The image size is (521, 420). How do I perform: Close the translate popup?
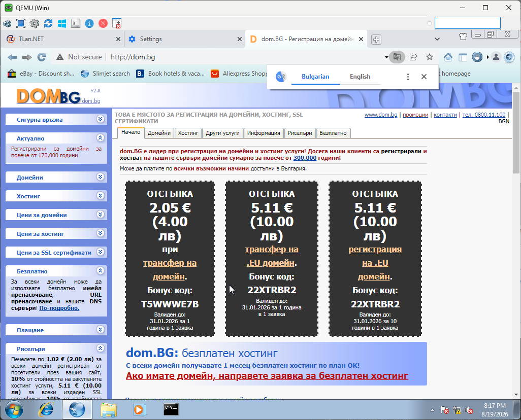[424, 77]
